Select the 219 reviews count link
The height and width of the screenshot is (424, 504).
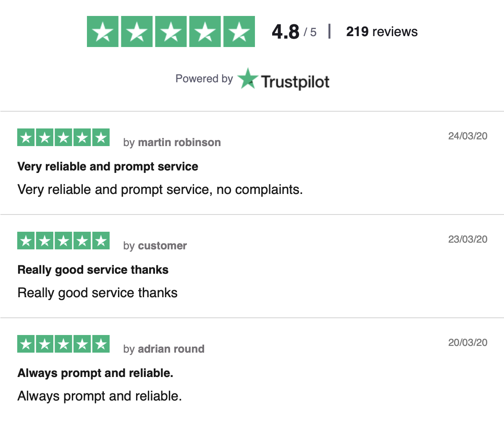pos(382,31)
